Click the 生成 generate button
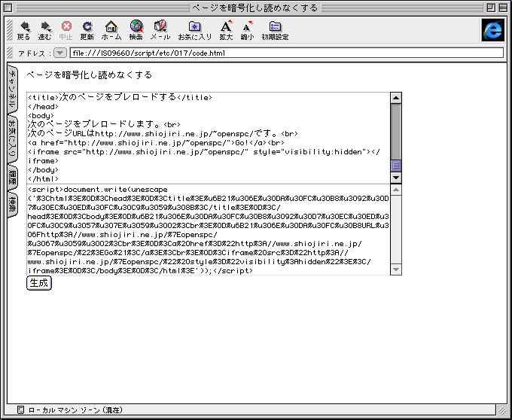 [x=39, y=283]
